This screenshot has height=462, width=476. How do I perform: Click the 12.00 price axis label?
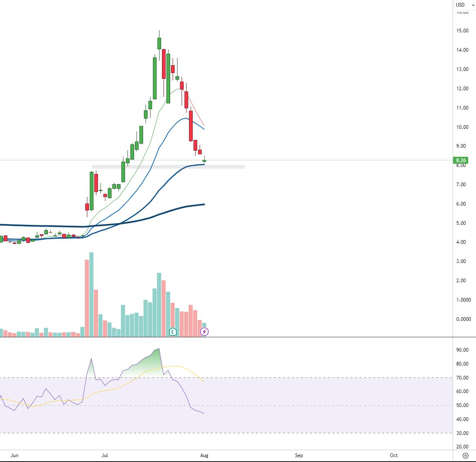coord(462,88)
